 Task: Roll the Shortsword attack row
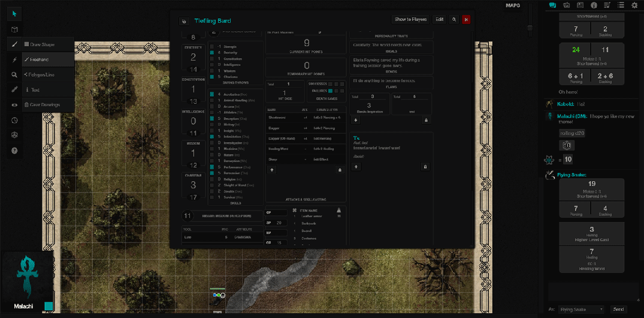click(306, 118)
